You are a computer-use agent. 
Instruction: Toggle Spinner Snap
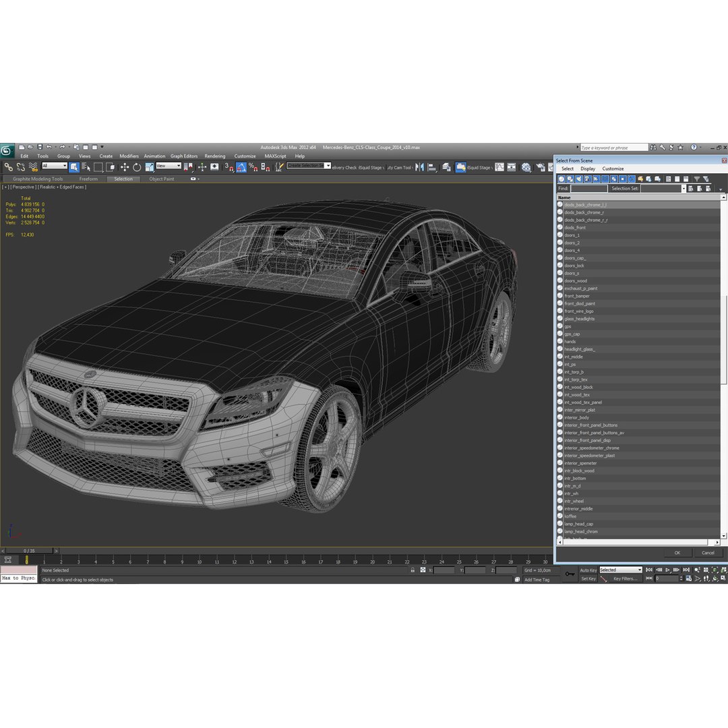(265, 167)
